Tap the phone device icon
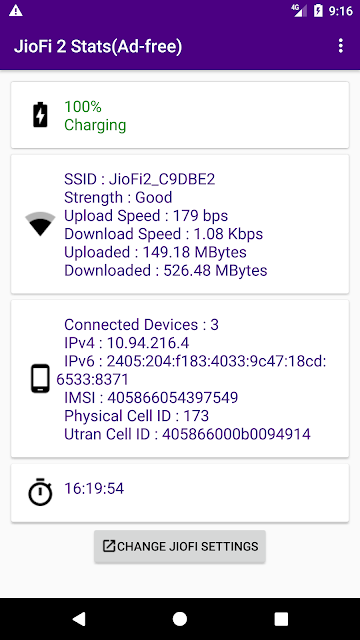 tap(40, 379)
